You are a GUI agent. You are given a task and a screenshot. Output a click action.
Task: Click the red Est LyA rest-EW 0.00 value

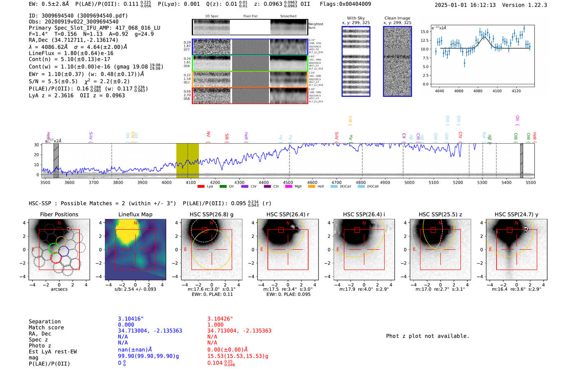click(228, 350)
